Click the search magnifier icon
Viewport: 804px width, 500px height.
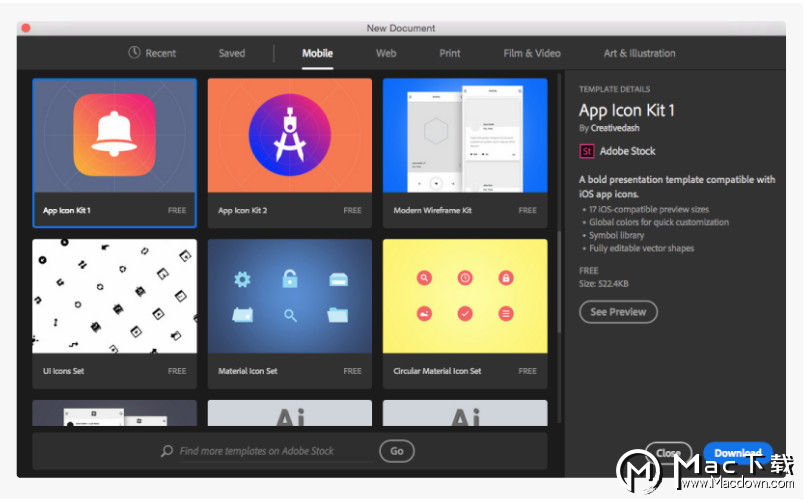click(x=167, y=451)
